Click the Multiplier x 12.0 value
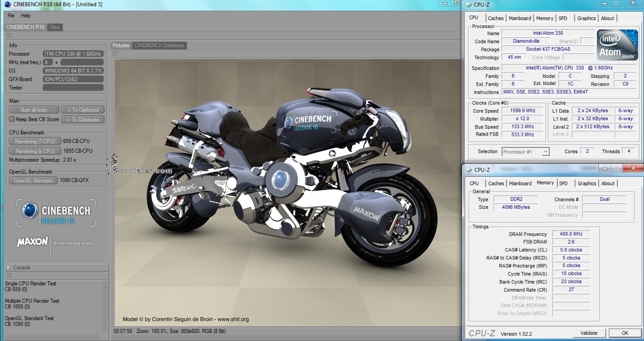The height and width of the screenshot is (341, 644). (523, 119)
